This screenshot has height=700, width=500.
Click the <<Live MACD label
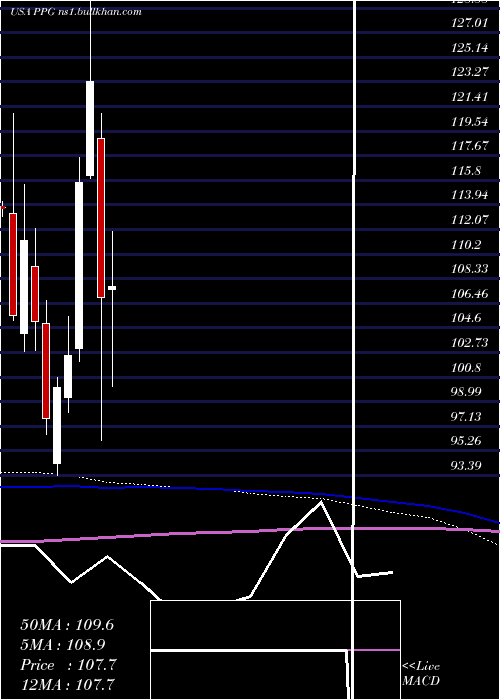tap(421, 674)
